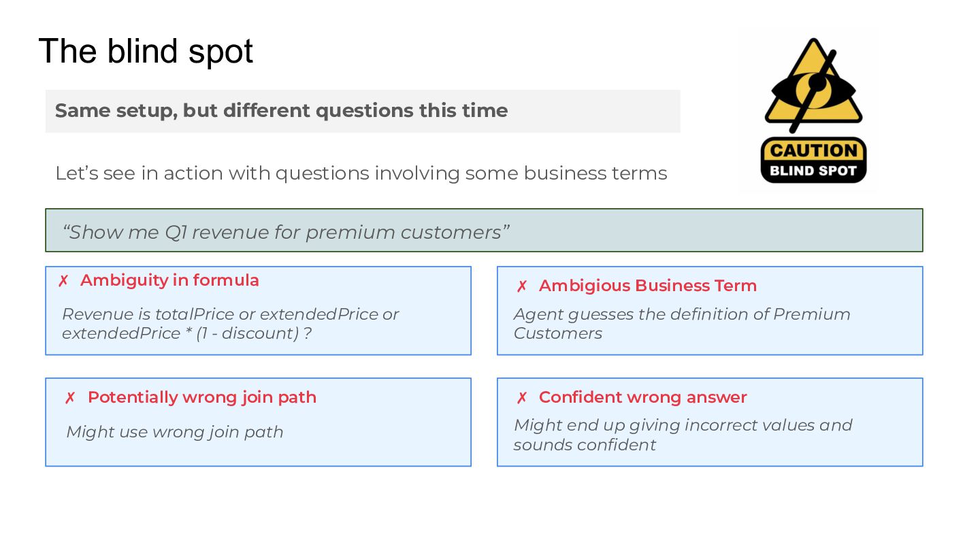980x551 pixels.
Task: Click the black CAUTION BLIND SPOT label
Action: [x=813, y=161]
